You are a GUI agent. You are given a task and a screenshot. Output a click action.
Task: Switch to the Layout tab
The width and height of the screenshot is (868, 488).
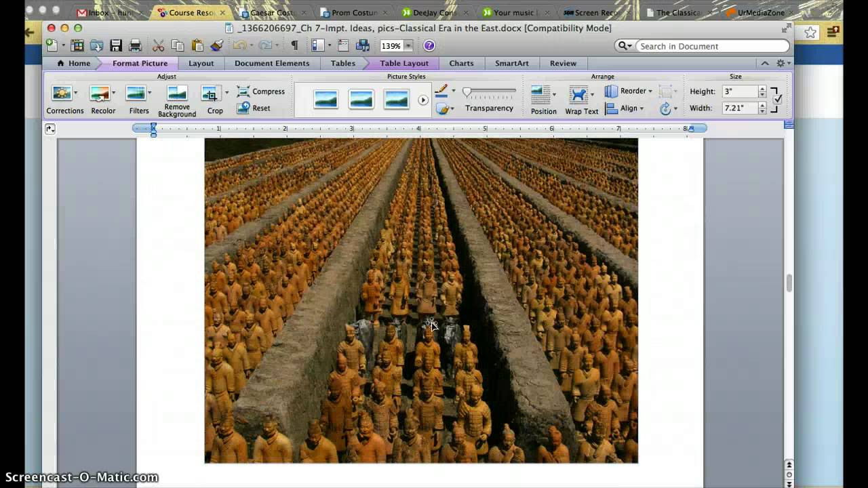coord(201,63)
